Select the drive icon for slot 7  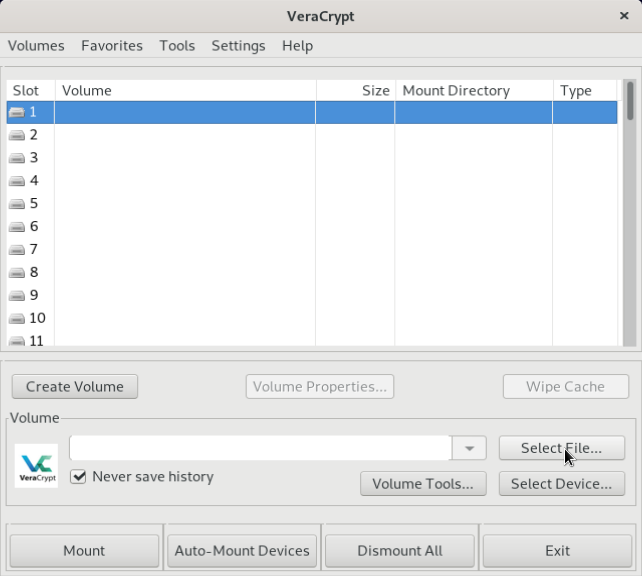click(17, 250)
